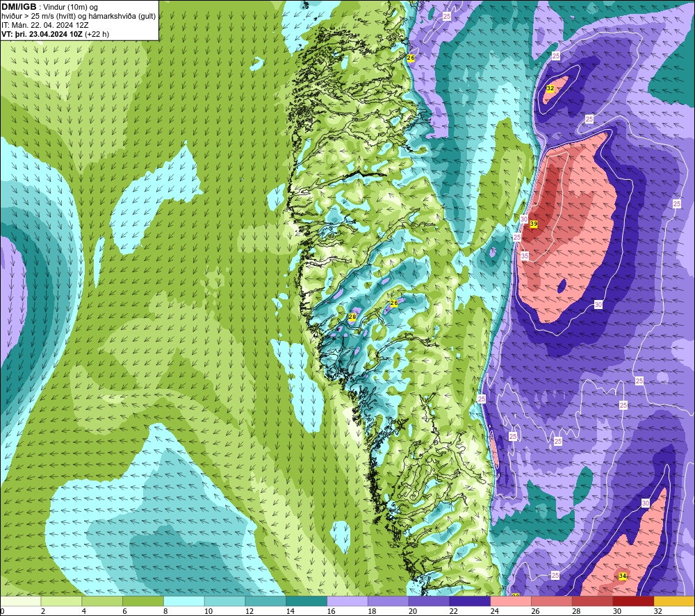Click the yellow 32 gust label
This screenshot has width=695, height=616.
(550, 89)
